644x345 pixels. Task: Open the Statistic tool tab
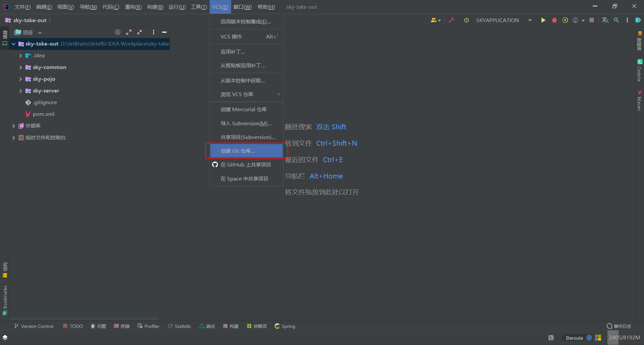(x=179, y=326)
